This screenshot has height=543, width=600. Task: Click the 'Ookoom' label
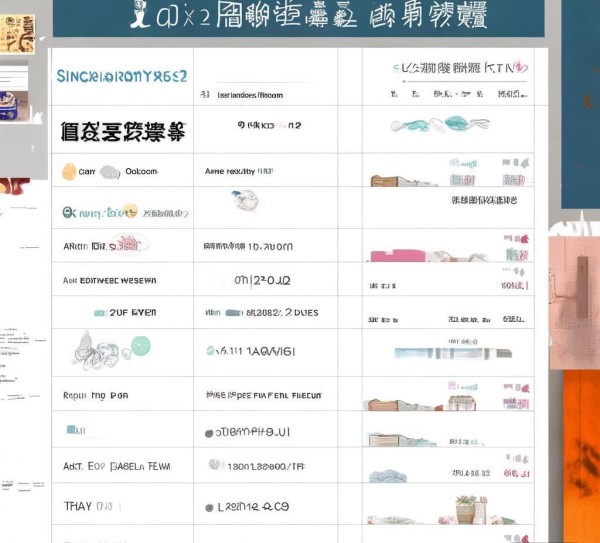click(142, 171)
